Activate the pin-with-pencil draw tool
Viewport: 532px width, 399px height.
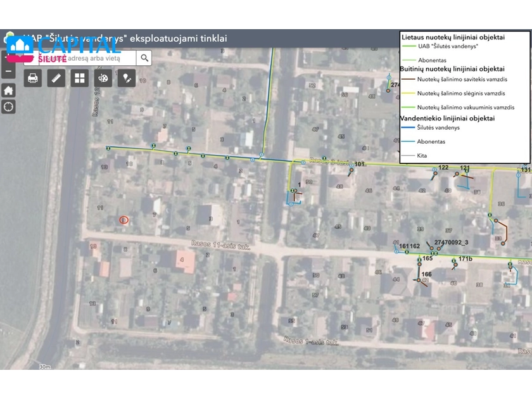[127, 79]
